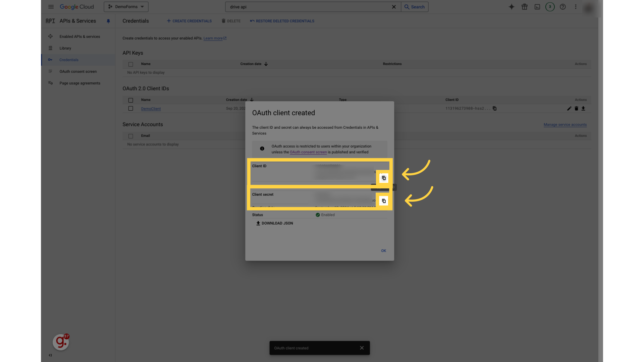Edit DemoClient with the pencil icon
The image size is (644, 362).
(569, 109)
